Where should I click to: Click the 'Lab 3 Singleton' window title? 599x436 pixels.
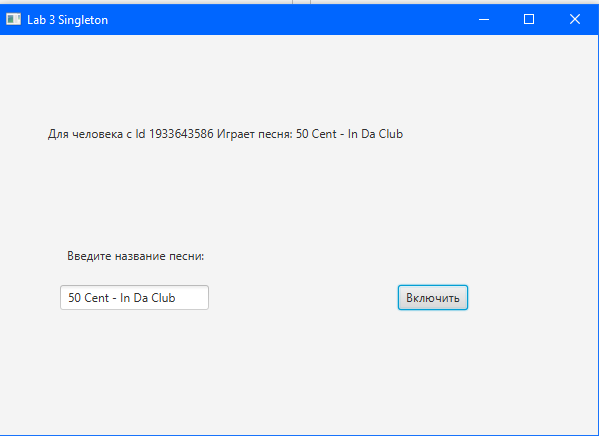pos(68,20)
